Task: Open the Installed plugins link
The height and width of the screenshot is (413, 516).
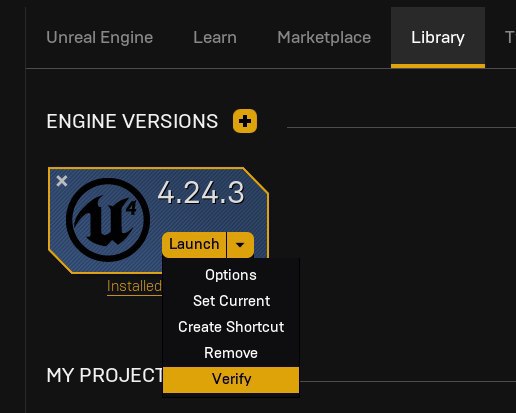Action: point(134,286)
